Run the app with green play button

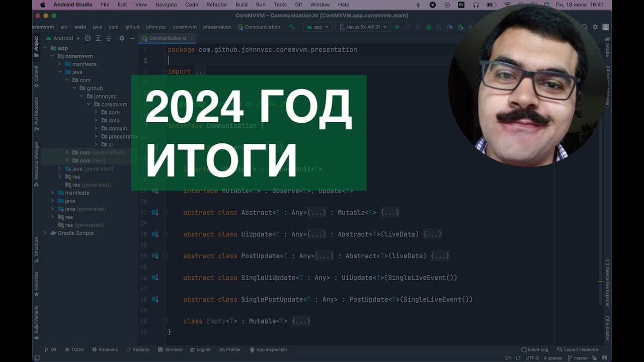pyautogui.click(x=397, y=27)
